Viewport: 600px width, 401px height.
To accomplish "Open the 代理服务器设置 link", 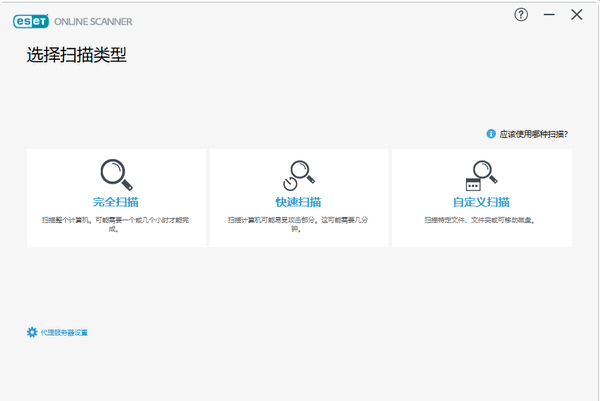I will (64, 333).
